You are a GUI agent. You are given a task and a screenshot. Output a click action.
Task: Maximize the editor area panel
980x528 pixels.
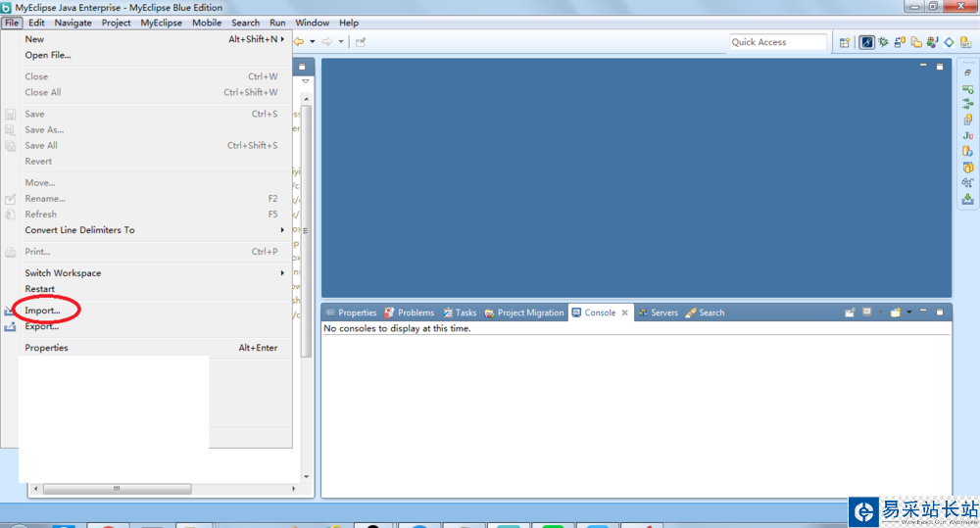pyautogui.click(x=940, y=67)
